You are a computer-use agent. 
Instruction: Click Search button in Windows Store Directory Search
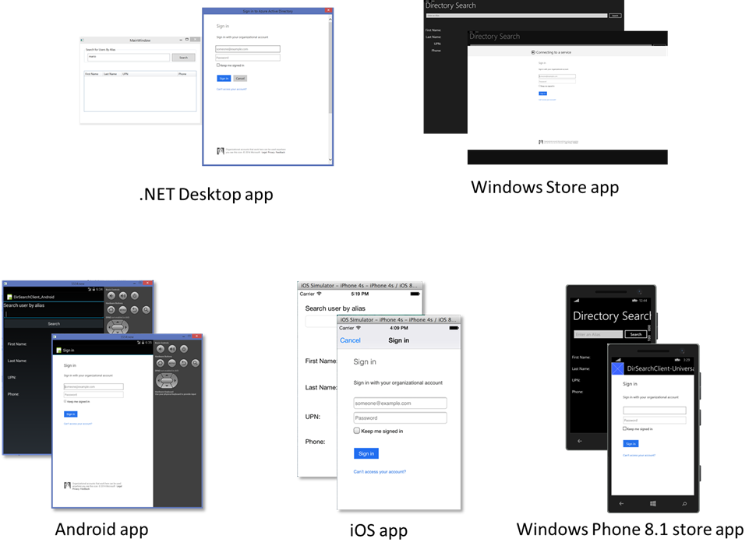(x=615, y=16)
